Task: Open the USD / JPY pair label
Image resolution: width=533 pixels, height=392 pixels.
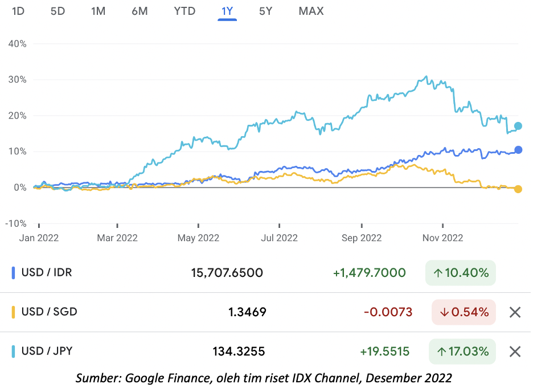Action: point(47,352)
